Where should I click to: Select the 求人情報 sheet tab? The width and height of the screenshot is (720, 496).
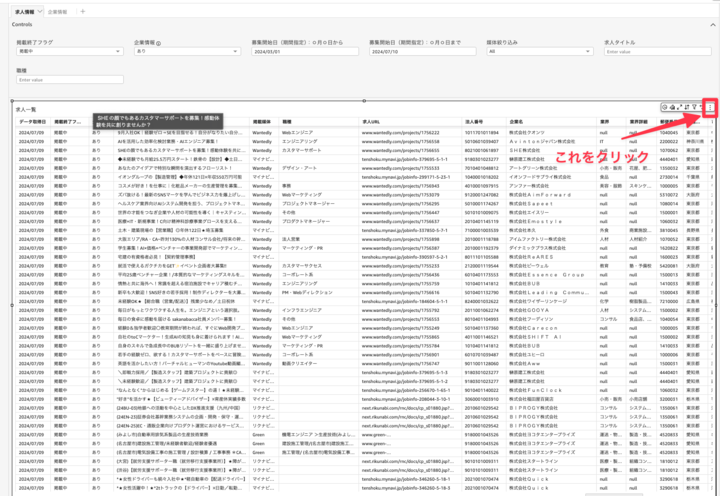25,12
